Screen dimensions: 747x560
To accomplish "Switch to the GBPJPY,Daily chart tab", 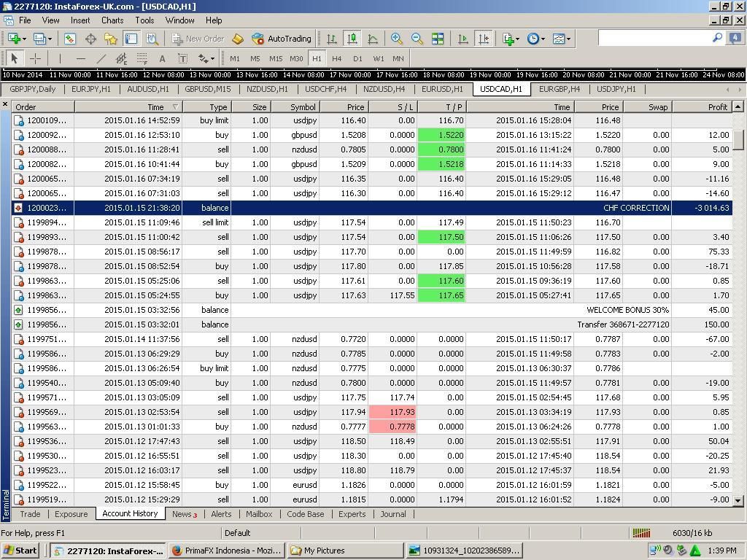I will 32,89.
